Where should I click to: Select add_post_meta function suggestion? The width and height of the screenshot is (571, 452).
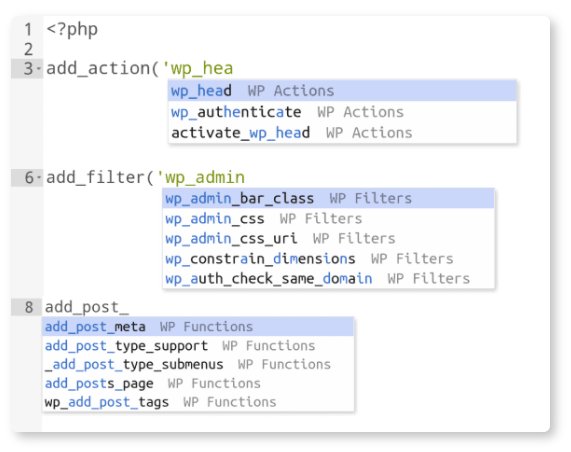[x=198, y=327]
